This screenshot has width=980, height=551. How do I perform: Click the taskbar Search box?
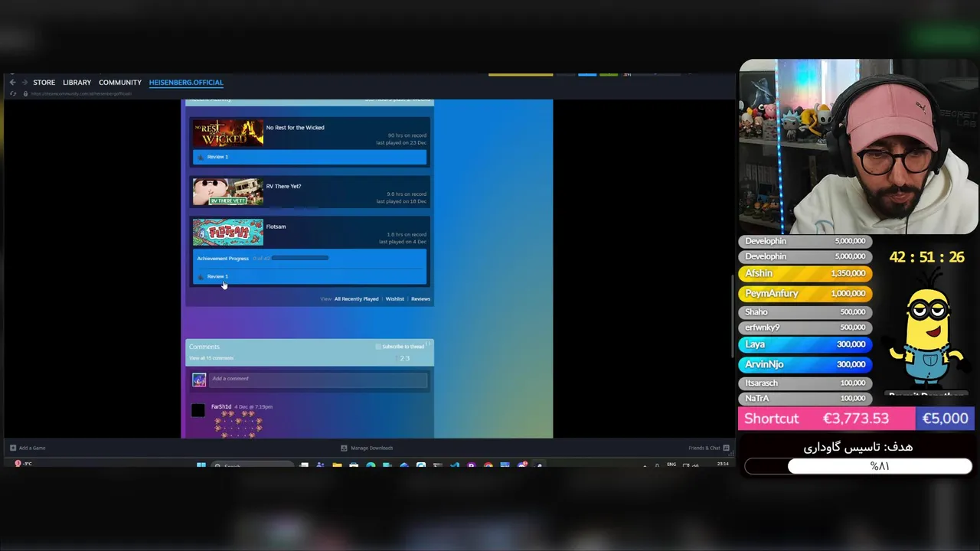[253, 465]
